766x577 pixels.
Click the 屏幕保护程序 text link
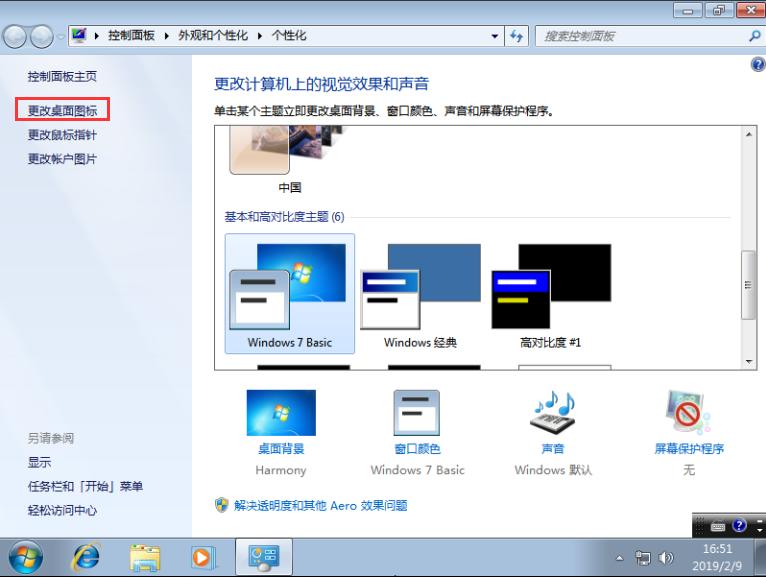[x=689, y=449]
